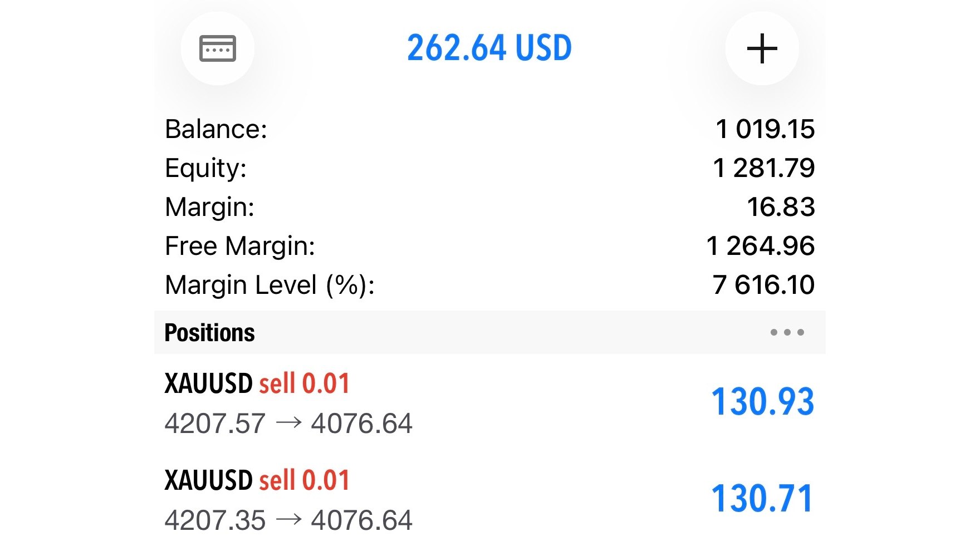Tap the margin value 16.83
Screen dimensions: 980x551
point(781,207)
